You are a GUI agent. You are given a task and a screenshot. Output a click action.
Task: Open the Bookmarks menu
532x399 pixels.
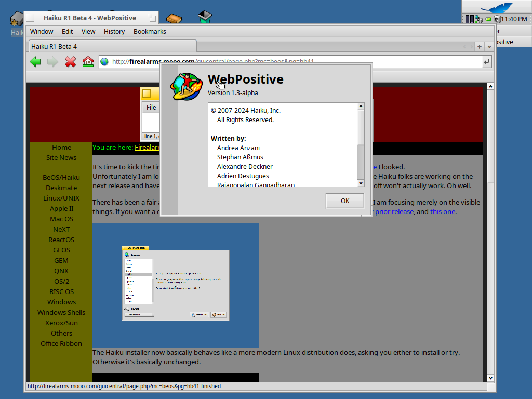point(150,31)
